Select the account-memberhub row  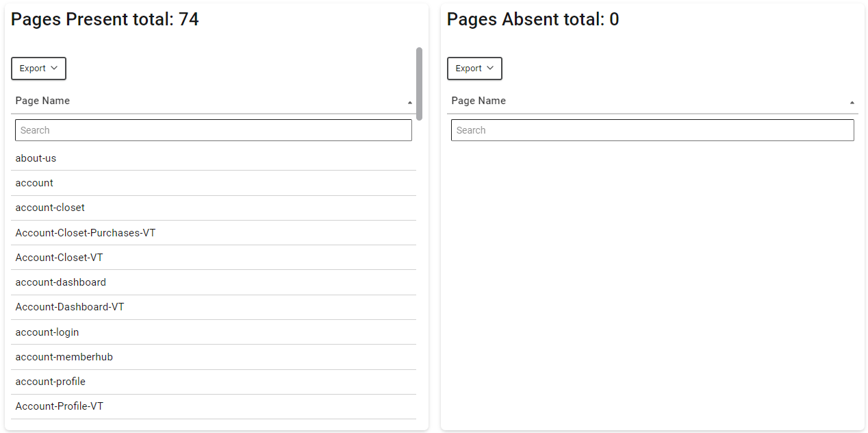[214, 357]
